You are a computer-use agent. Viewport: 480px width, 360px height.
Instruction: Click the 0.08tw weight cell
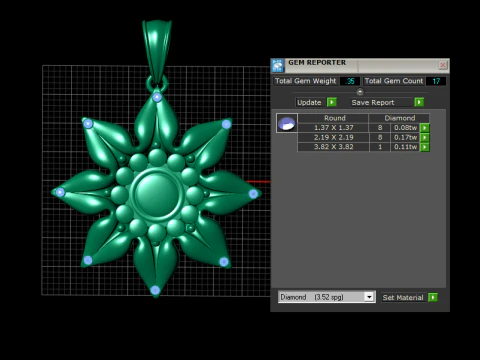click(405, 128)
